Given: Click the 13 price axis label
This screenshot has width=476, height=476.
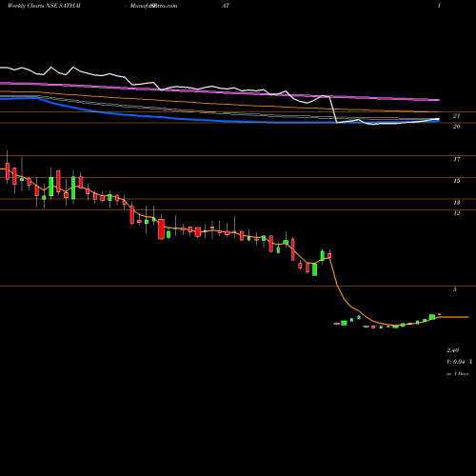Looking at the screenshot, I should (456, 203).
